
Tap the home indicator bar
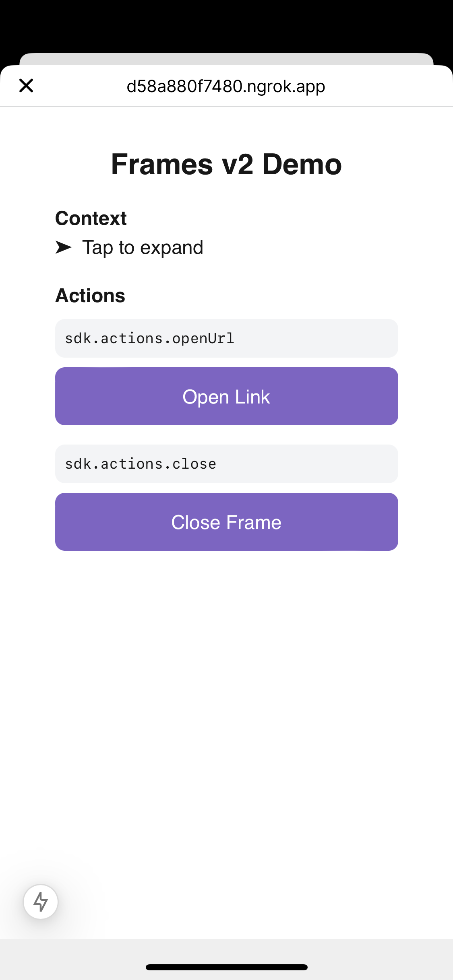[226, 967]
